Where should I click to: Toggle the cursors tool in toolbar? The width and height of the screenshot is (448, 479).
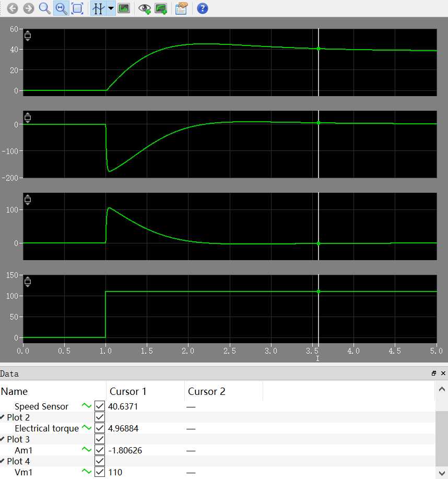pos(98,8)
